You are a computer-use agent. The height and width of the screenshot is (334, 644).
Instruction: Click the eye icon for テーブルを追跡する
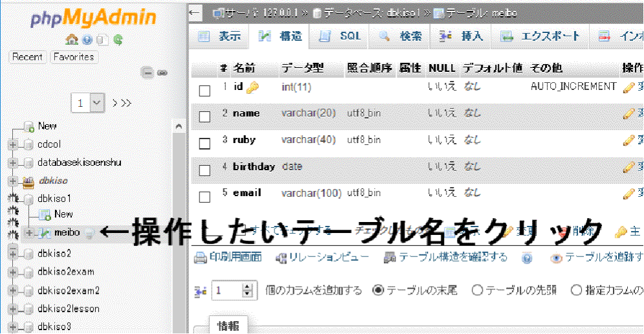pyautogui.click(x=556, y=258)
